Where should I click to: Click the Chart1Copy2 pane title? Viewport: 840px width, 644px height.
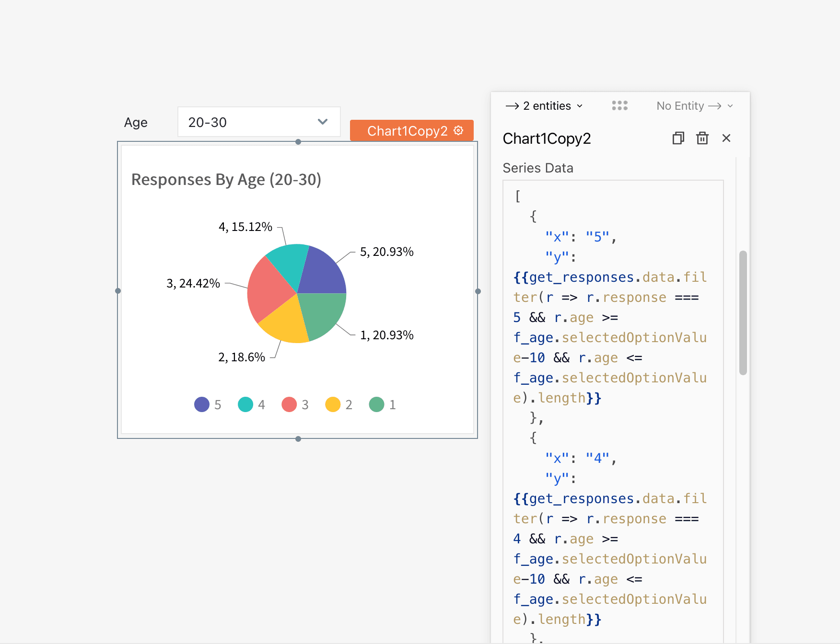click(x=547, y=138)
